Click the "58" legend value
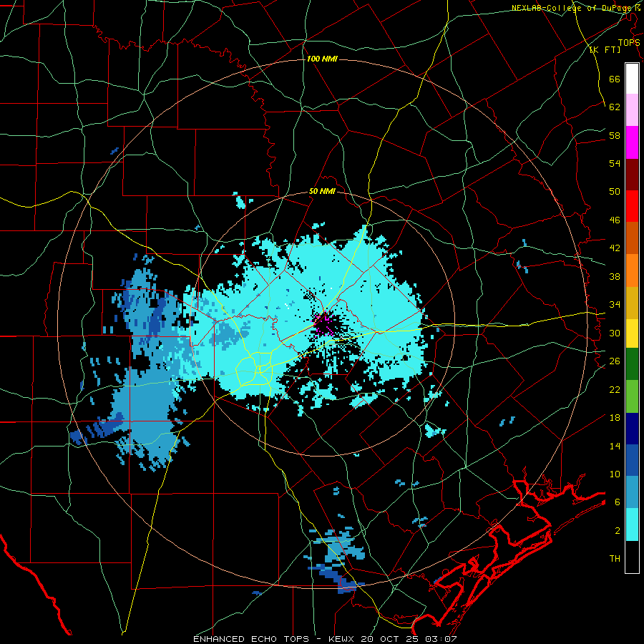This screenshot has width=644, height=644. (x=615, y=135)
